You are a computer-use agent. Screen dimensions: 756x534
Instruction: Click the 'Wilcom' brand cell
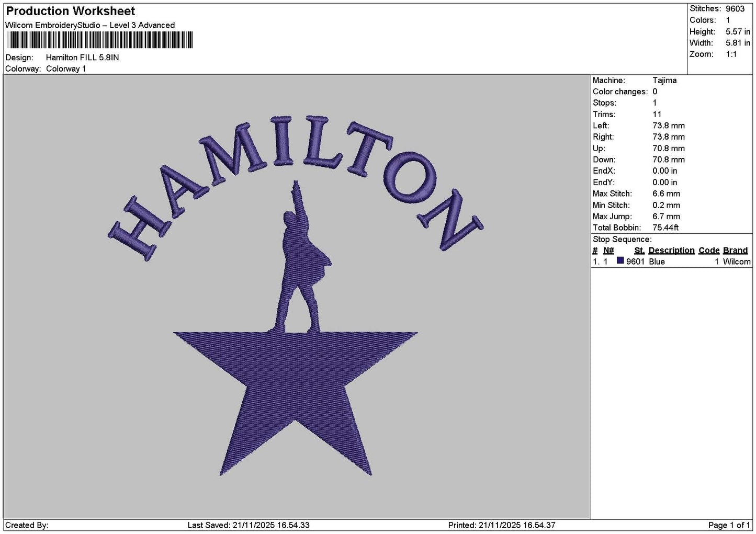tap(737, 262)
